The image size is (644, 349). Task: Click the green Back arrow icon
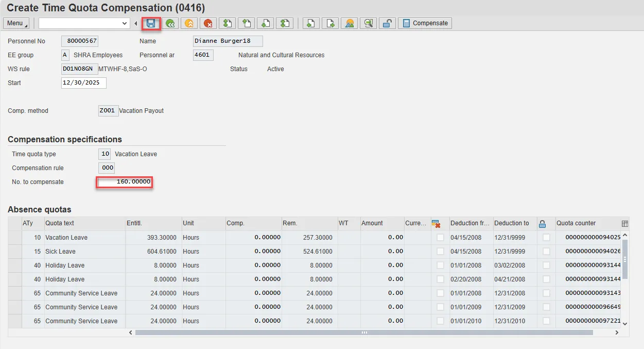coord(170,23)
